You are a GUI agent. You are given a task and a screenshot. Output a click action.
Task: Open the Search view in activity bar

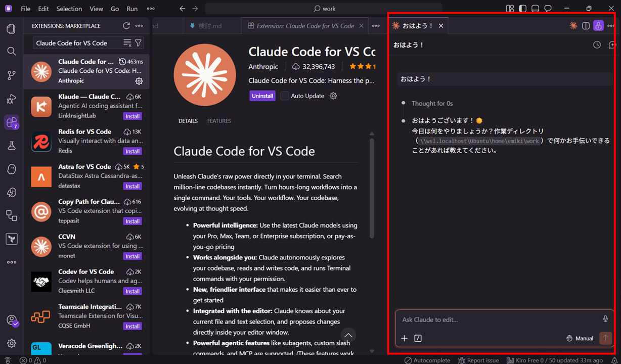click(x=11, y=51)
